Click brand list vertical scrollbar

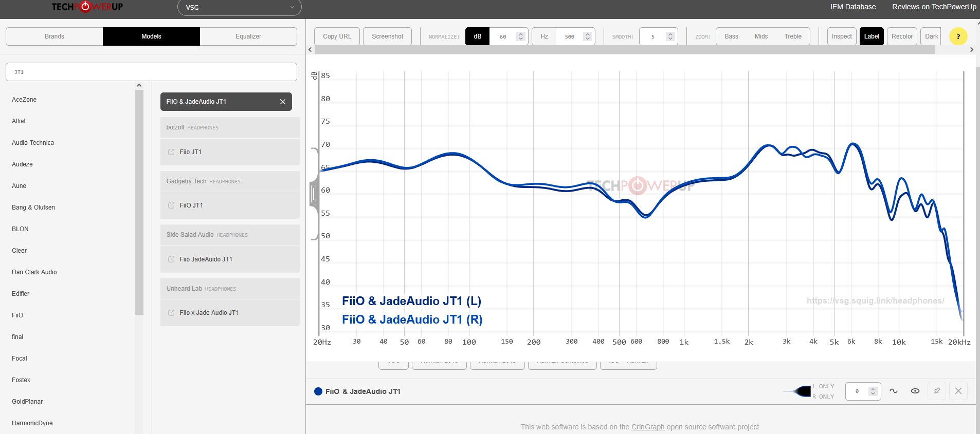click(x=139, y=202)
